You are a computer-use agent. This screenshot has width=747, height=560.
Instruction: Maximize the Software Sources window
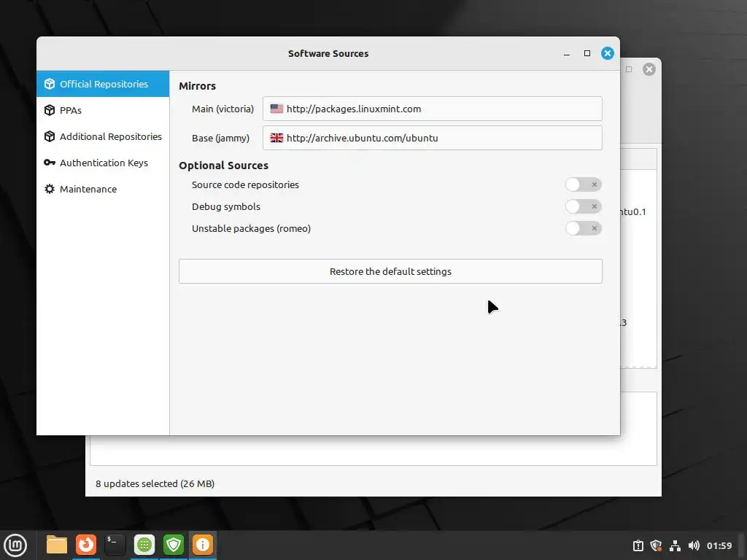[587, 53]
